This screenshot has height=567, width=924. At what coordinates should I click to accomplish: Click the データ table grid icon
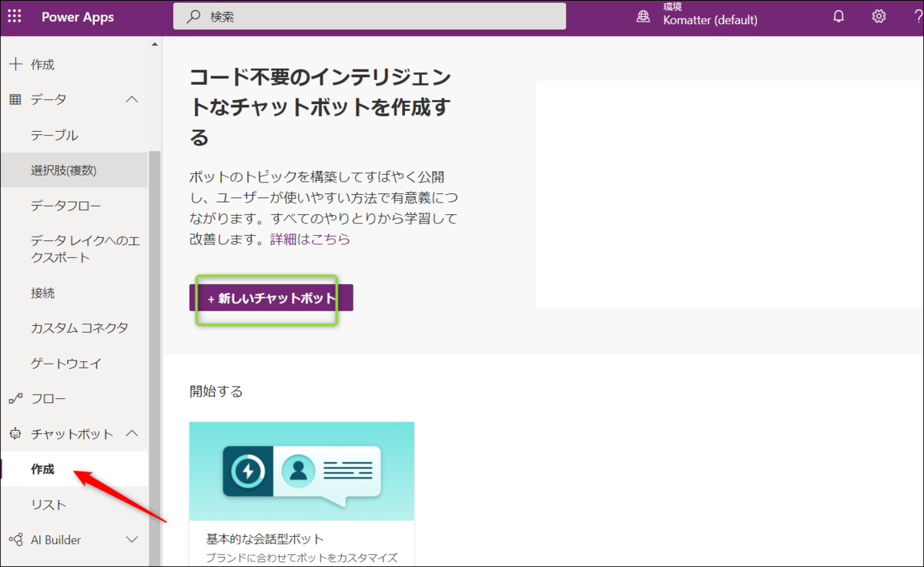(15, 99)
